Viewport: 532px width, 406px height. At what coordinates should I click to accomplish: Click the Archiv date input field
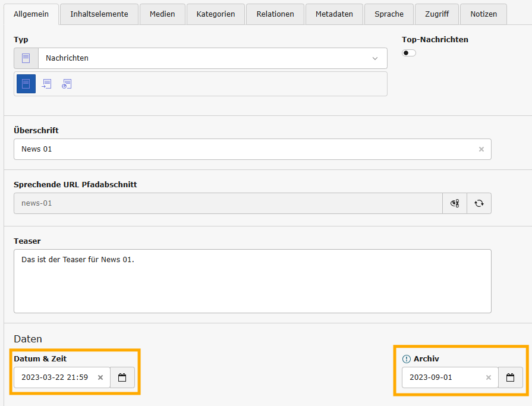pyautogui.click(x=443, y=377)
